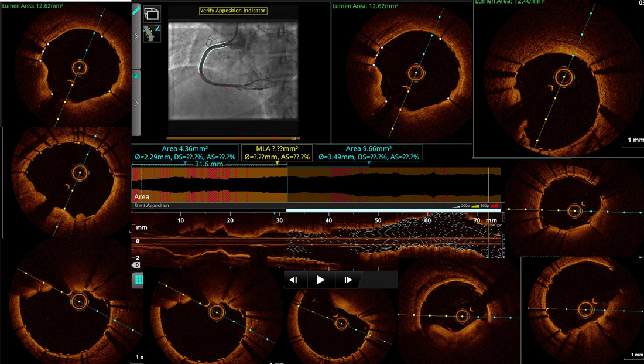Click the angiogram progress bar
This screenshot has height=364, width=644.
coord(232,138)
